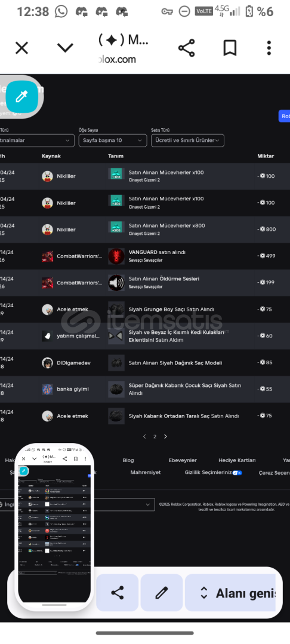Expand the browser tab chevron dropdown

click(x=65, y=48)
